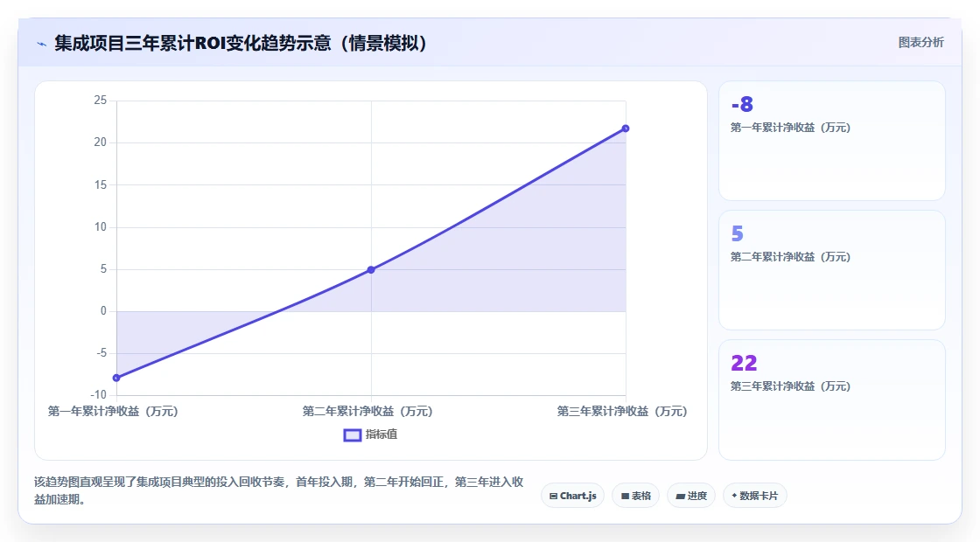Click the x-axis label 第三年累计净收益（万元）
Screen dimensions: 980x542
(622, 412)
